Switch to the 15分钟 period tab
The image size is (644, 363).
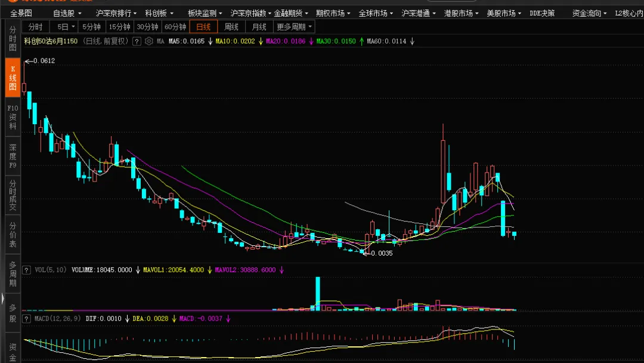119,27
